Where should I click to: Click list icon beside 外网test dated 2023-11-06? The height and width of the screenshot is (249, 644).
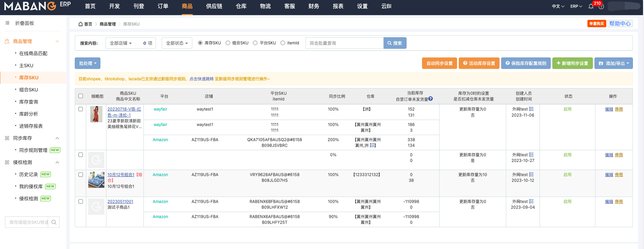point(531,109)
